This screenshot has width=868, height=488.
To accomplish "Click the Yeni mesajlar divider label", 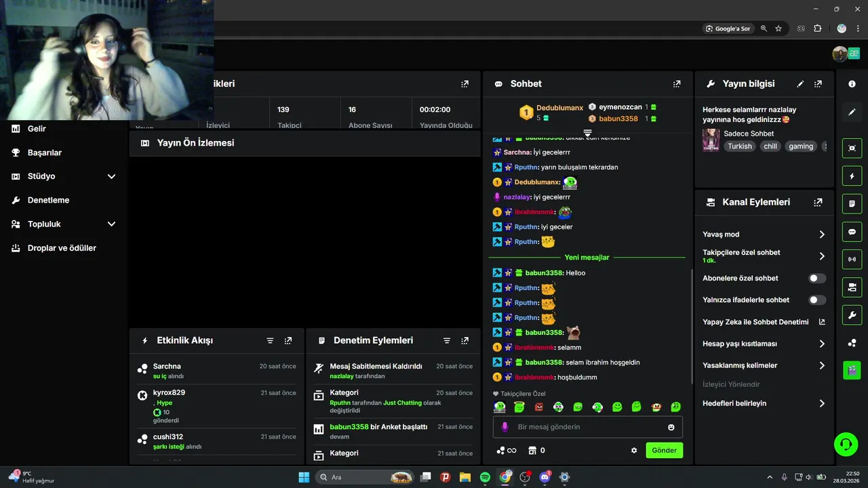I will 587,258.
